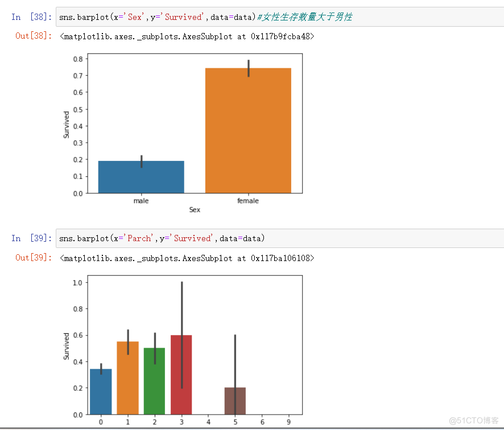Screen dimensions: 504x430
Task: Click the red bar for Parch 3
Action: (x=181, y=375)
